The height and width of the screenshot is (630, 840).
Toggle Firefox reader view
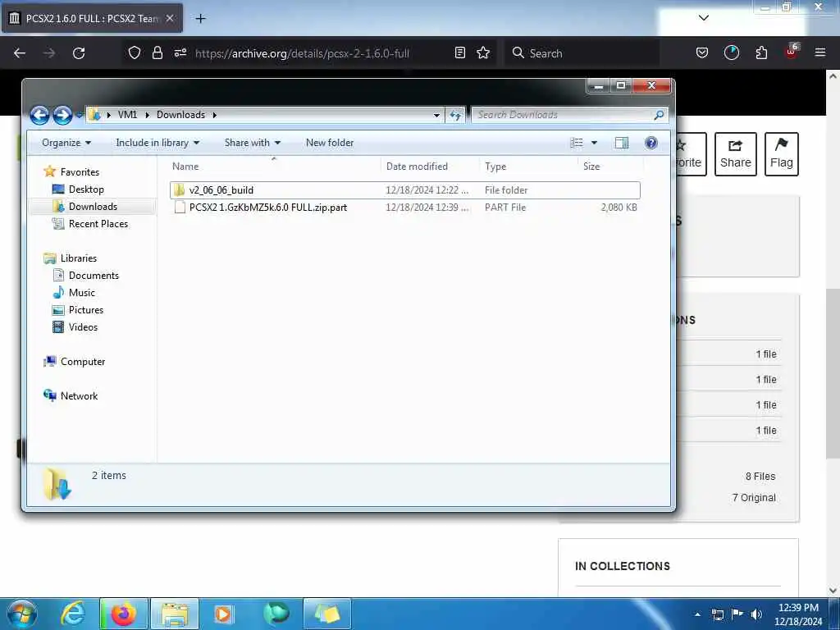pos(459,52)
